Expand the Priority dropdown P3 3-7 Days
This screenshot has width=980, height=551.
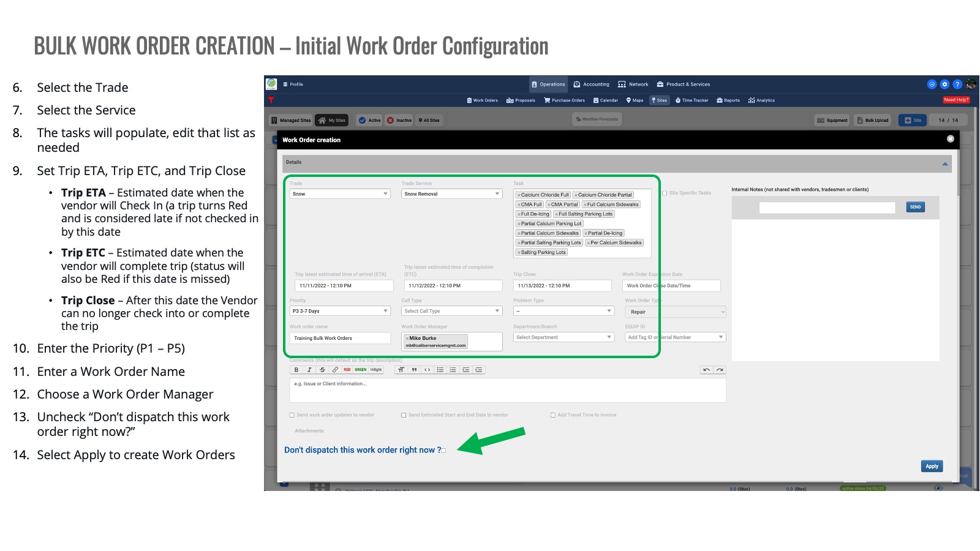click(x=340, y=311)
